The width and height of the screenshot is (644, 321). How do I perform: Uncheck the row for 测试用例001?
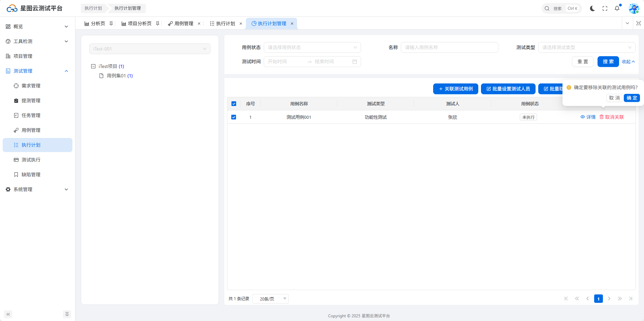click(234, 117)
